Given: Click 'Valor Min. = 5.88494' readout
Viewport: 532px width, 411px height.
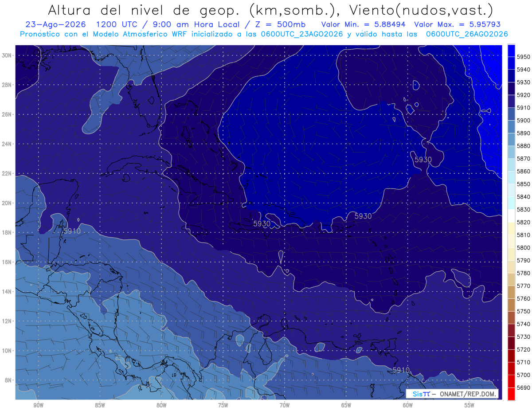Looking at the screenshot, I should [364, 24].
